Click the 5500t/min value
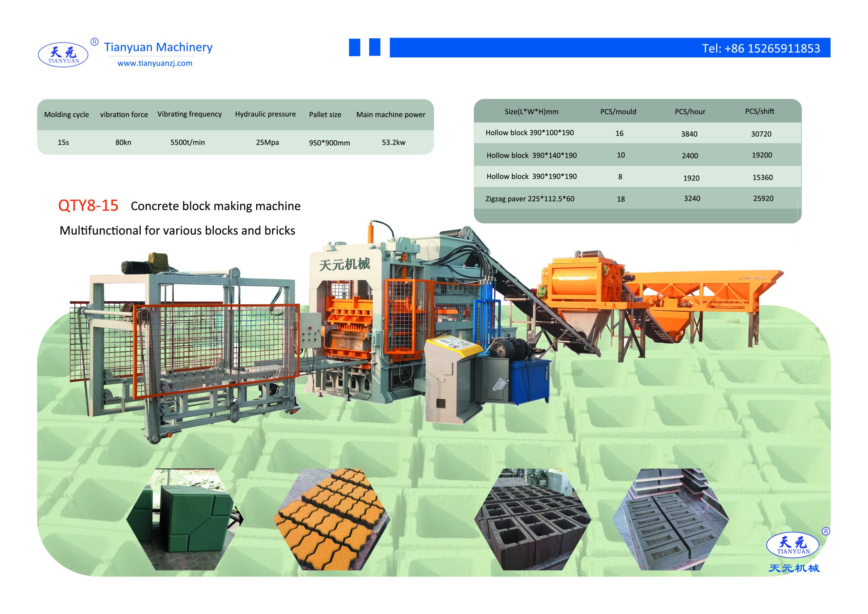Screen dimensions: 868x614 (x=188, y=142)
